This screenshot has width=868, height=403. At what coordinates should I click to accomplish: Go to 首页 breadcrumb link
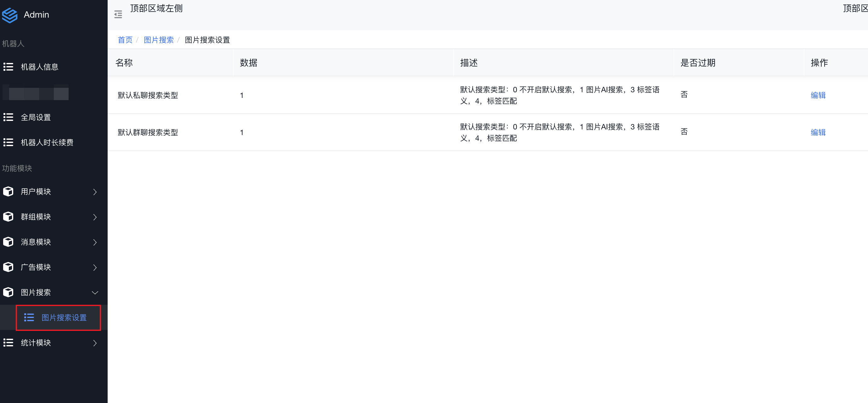[125, 40]
